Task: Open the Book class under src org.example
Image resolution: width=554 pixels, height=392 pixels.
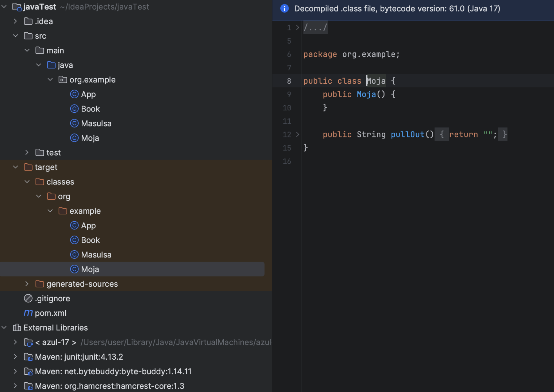Action: 90,109
